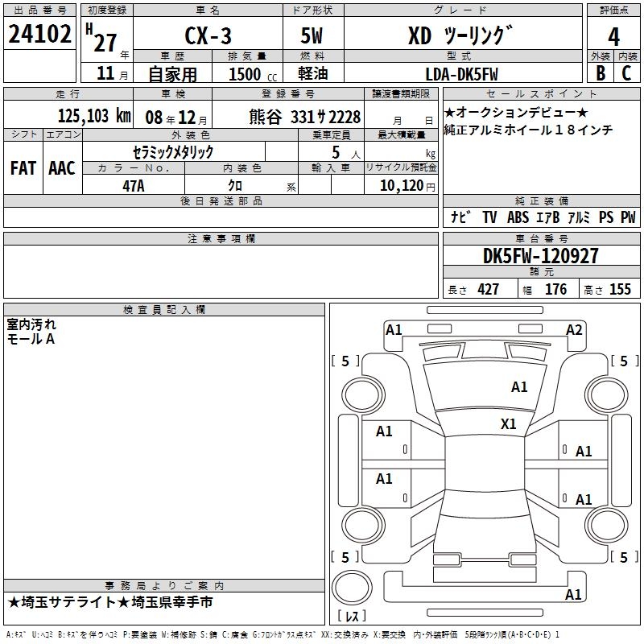Select the 検査員記入欄 header
644x644 pixels.
tap(164, 310)
